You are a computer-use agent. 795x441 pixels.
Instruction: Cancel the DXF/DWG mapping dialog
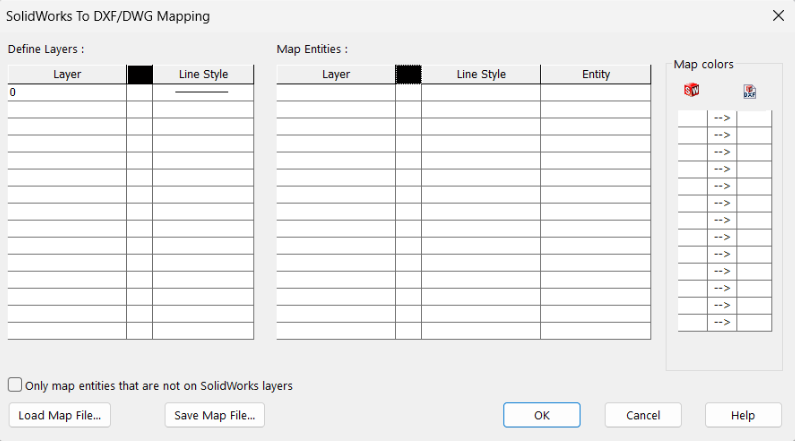pyautogui.click(x=643, y=415)
